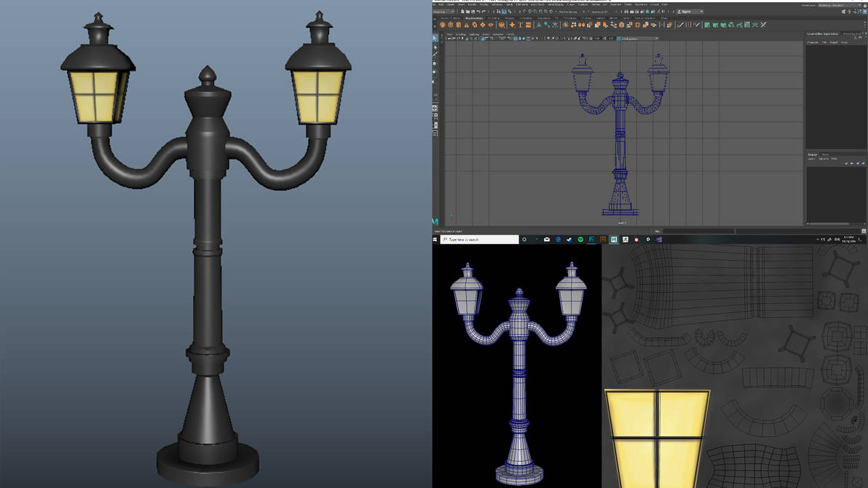Screen dimensions: 868x488
Task: Click the polygon Type (T) tool on the shelf
Action: click(519, 25)
